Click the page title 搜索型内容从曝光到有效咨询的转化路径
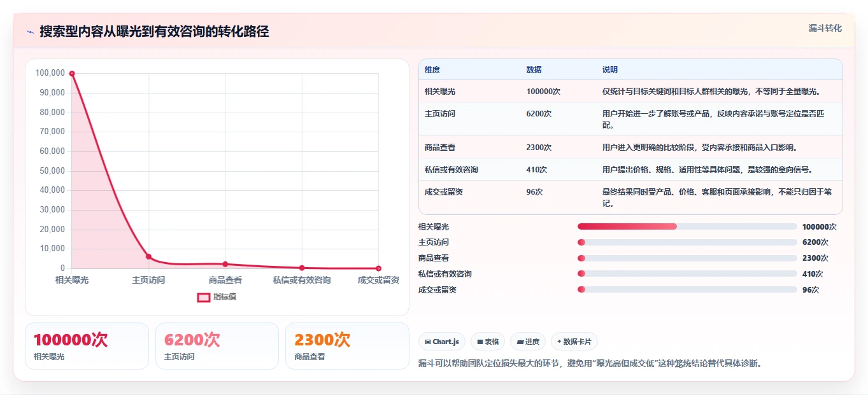Screen dimensions: 868x395 (x=154, y=32)
